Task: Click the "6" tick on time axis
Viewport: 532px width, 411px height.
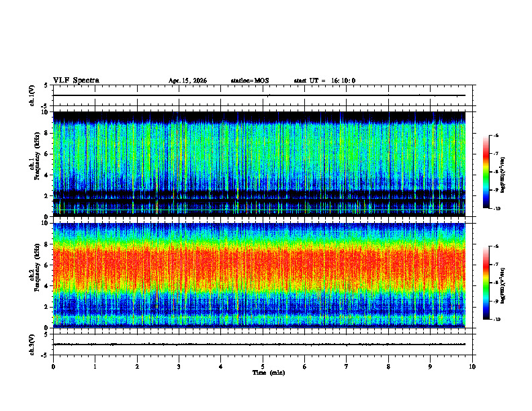Action: 305,367
